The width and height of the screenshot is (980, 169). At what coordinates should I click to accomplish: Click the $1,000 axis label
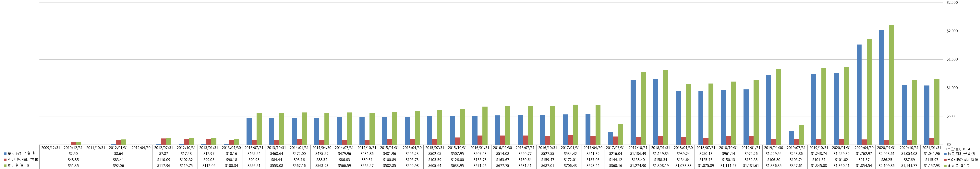(952, 88)
